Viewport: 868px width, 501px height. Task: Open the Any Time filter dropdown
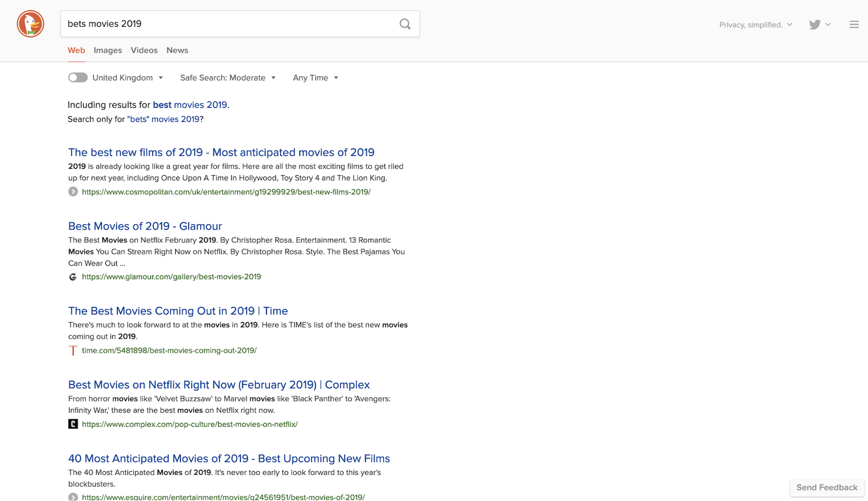coord(315,78)
